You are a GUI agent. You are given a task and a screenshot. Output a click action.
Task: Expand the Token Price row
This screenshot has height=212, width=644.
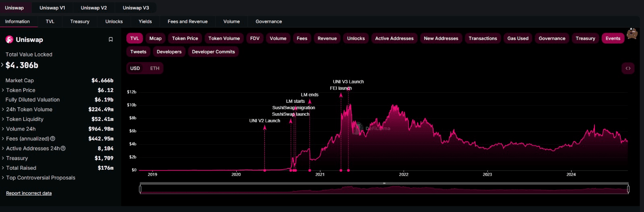(x=21, y=90)
